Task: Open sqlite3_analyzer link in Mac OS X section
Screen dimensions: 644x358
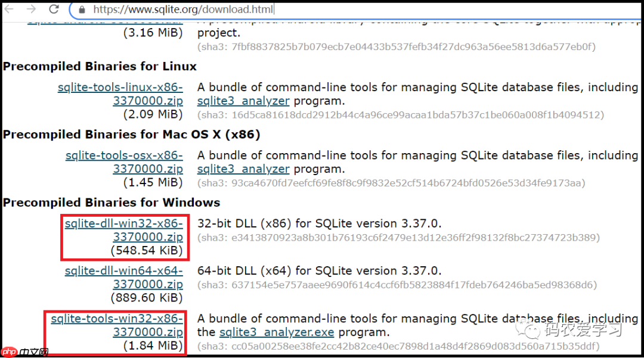Action: click(243, 169)
